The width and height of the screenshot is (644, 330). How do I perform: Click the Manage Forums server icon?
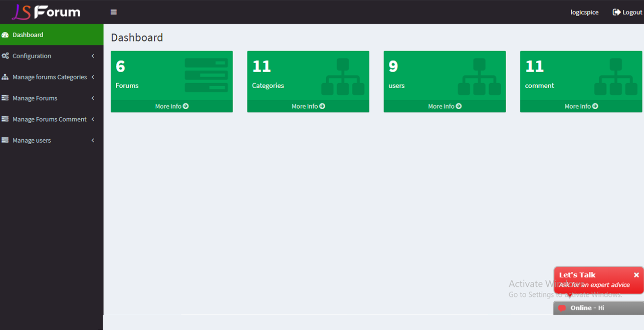click(5, 98)
